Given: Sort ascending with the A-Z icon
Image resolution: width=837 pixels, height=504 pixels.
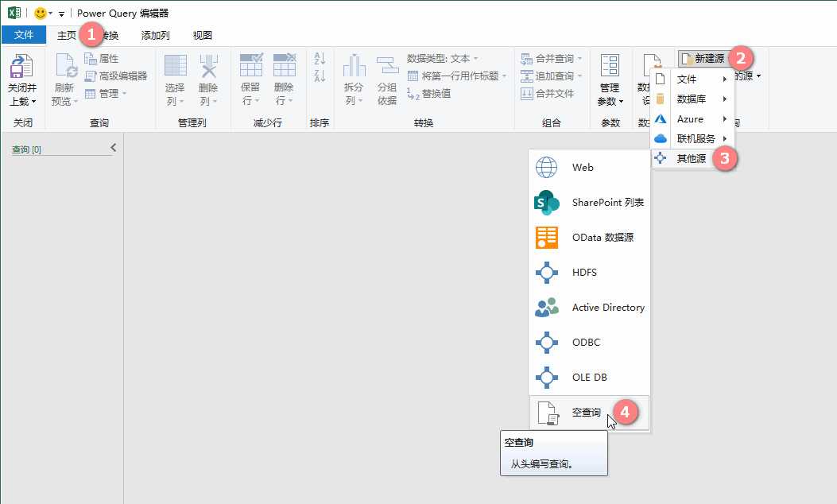Looking at the screenshot, I should coord(320,58).
